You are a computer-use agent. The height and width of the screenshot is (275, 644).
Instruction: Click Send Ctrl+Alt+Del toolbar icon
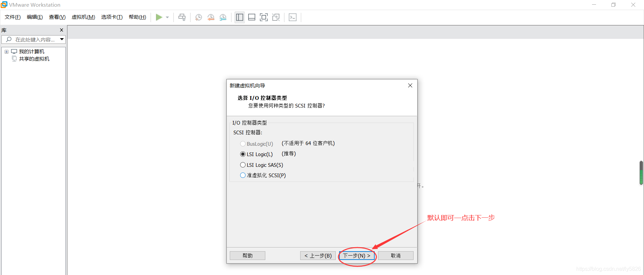coord(182,17)
